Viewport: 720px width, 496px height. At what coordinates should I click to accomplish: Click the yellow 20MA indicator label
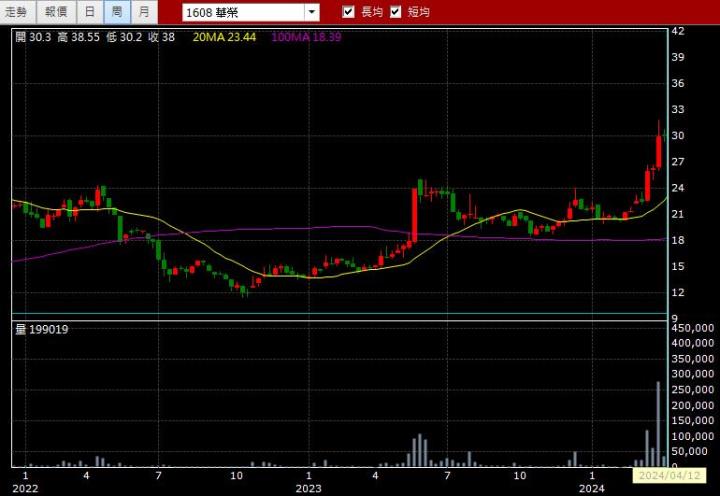pyautogui.click(x=225, y=37)
